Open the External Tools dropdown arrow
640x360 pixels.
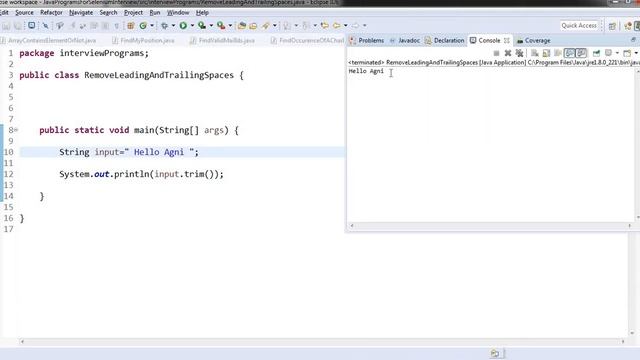(230, 26)
